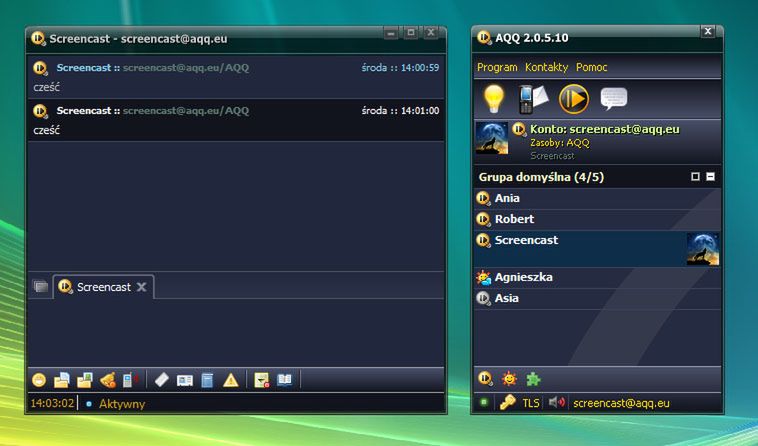Click the large orange AQQ play icon

click(574, 99)
